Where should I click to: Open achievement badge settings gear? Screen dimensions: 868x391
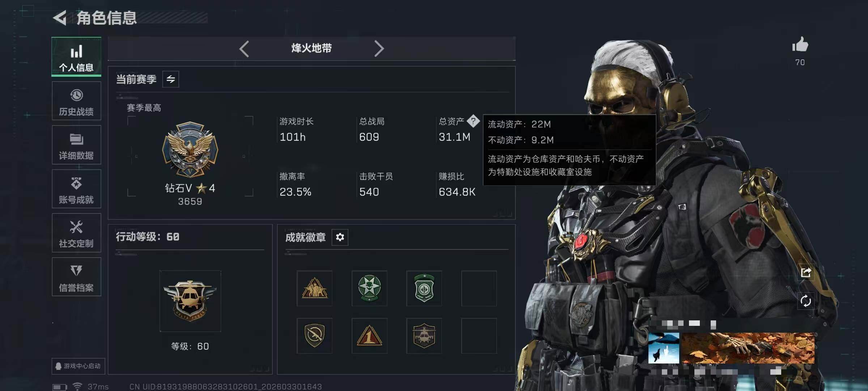pos(340,237)
